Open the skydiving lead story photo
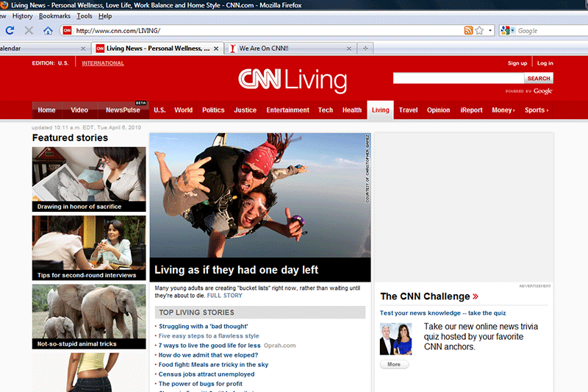Image resolution: width=588 pixels, height=392 pixels. pos(260,195)
